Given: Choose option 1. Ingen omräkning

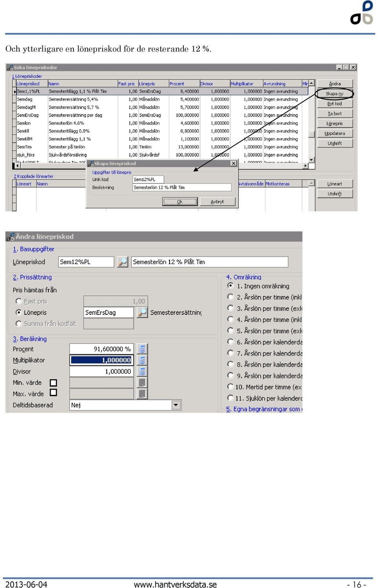Looking at the screenshot, I should point(231,285).
